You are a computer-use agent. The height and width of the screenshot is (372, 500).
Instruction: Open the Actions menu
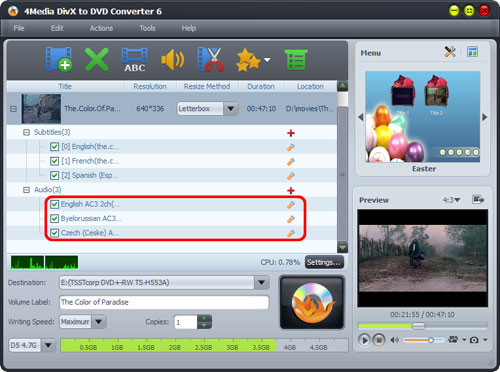click(x=101, y=28)
